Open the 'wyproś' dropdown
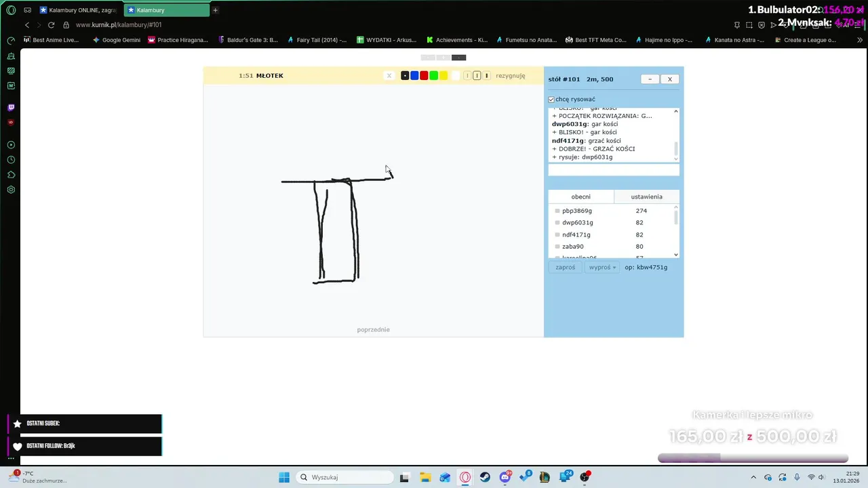 tap(602, 267)
